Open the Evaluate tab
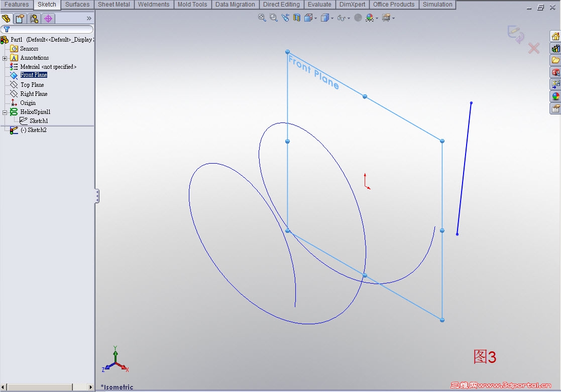This screenshot has width=561, height=392. point(319,5)
